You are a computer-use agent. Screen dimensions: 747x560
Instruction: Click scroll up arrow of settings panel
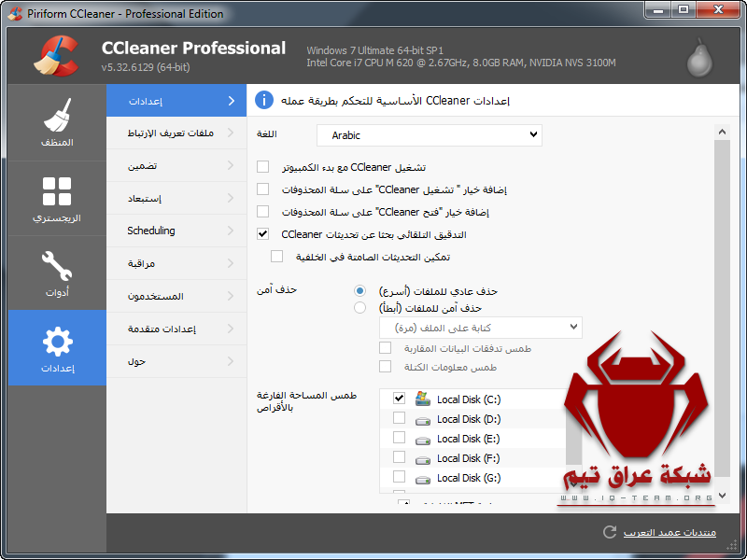[x=722, y=132]
